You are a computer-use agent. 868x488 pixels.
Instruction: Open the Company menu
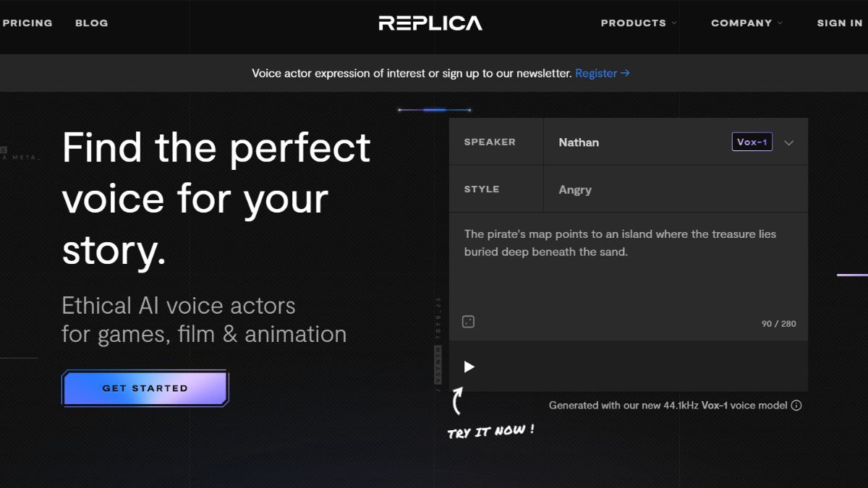[741, 23]
